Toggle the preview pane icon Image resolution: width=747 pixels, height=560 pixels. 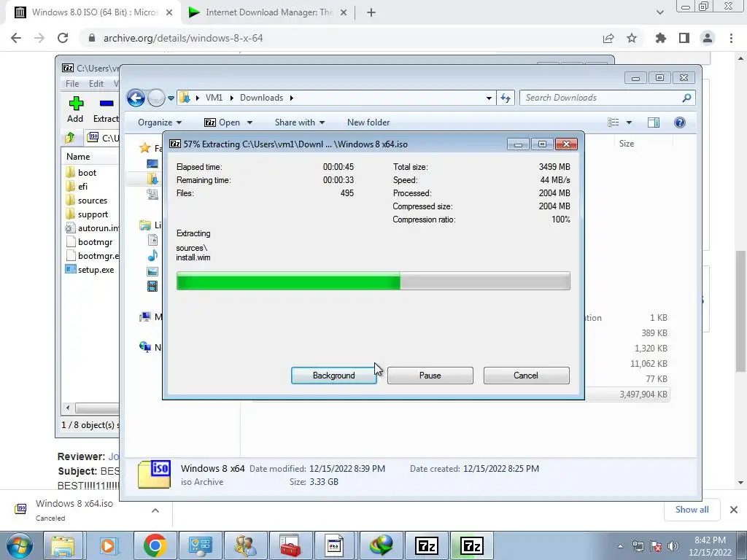point(654,122)
